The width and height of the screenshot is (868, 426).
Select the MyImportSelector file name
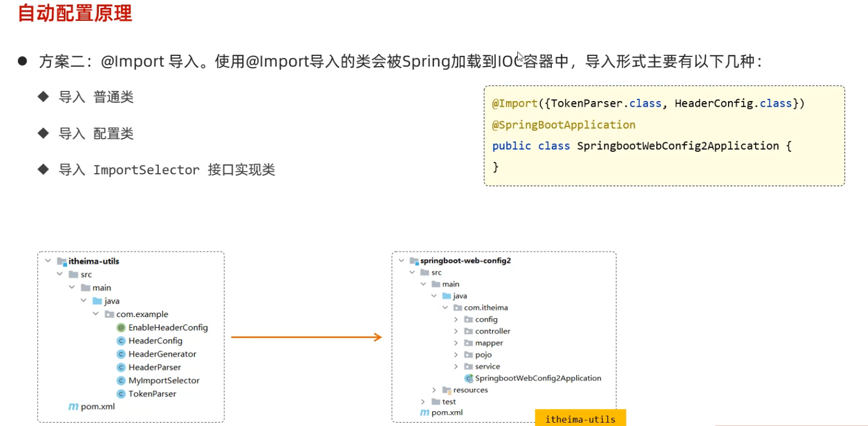click(x=164, y=380)
